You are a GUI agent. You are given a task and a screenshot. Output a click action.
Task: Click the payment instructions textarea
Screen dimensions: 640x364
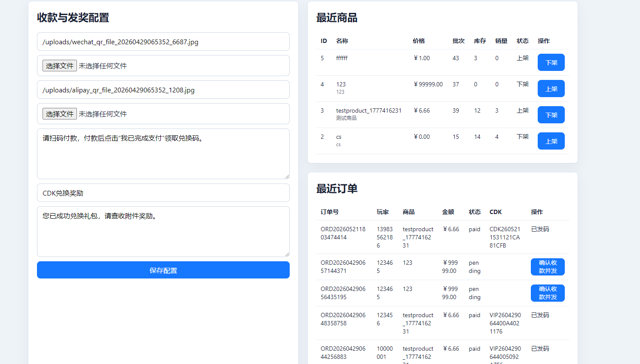(x=163, y=154)
